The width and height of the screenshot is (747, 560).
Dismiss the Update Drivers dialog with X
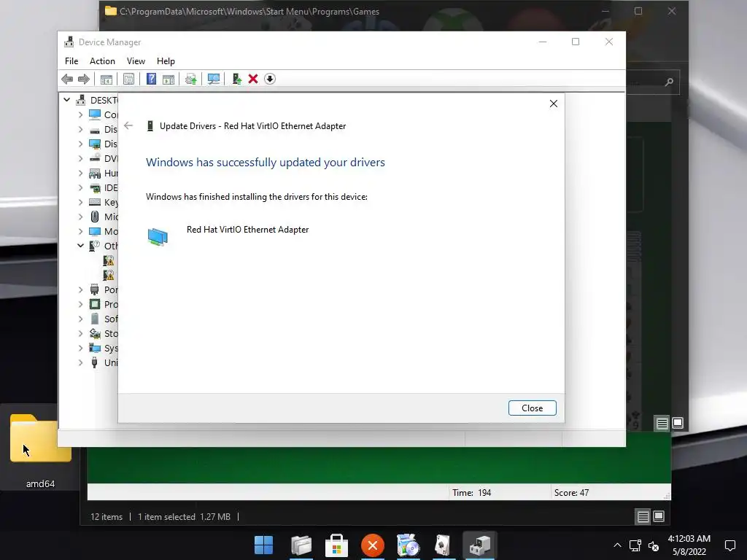(x=554, y=104)
